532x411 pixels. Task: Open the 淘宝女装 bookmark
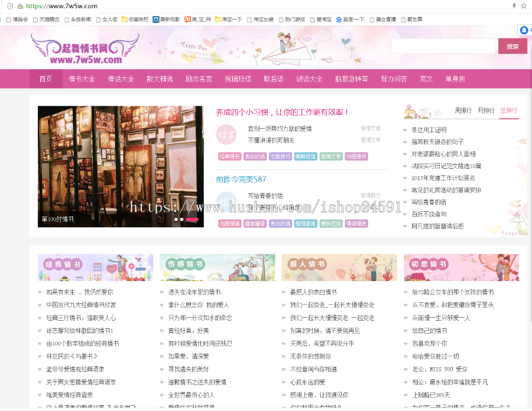coord(260,19)
